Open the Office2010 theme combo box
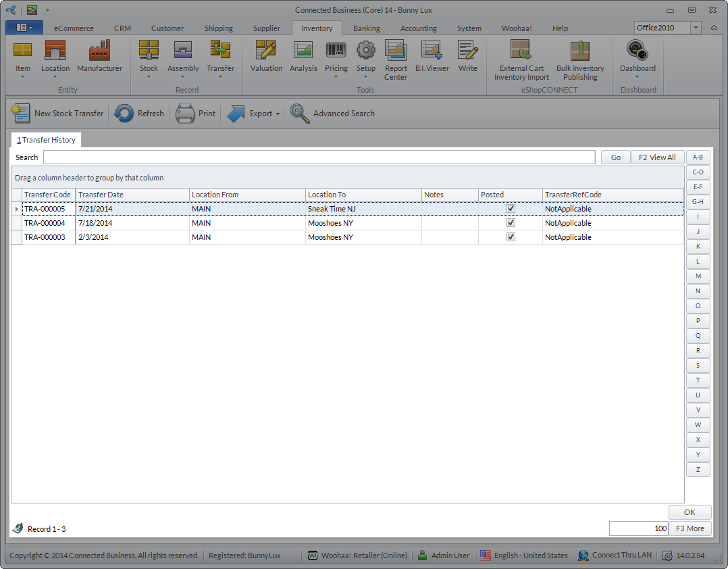The image size is (728, 569). pyautogui.click(x=696, y=28)
